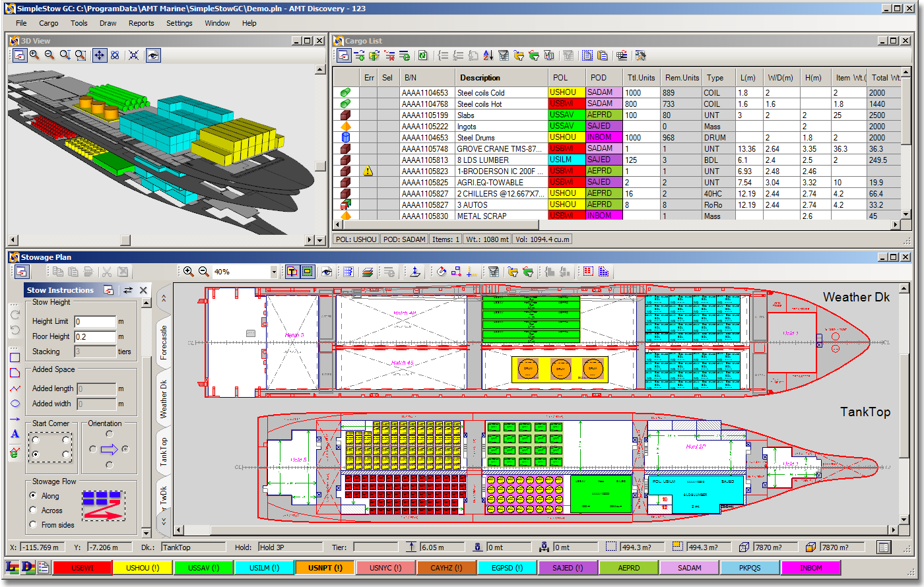Open the Reports menu
924x587 pixels.
click(x=141, y=23)
